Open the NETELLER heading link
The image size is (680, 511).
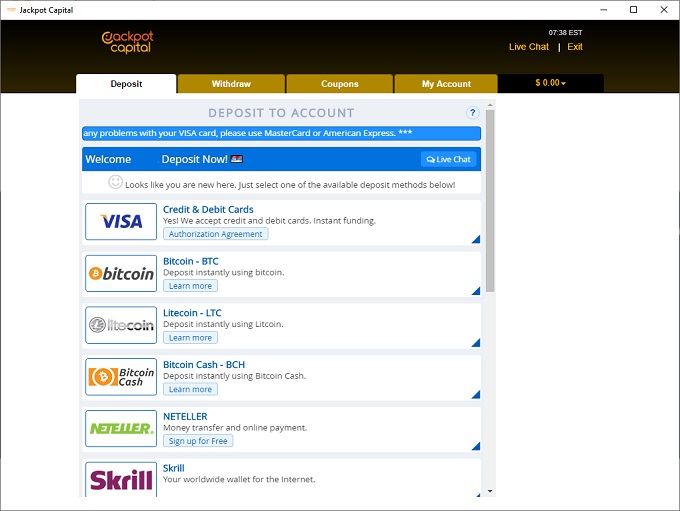coord(185,416)
